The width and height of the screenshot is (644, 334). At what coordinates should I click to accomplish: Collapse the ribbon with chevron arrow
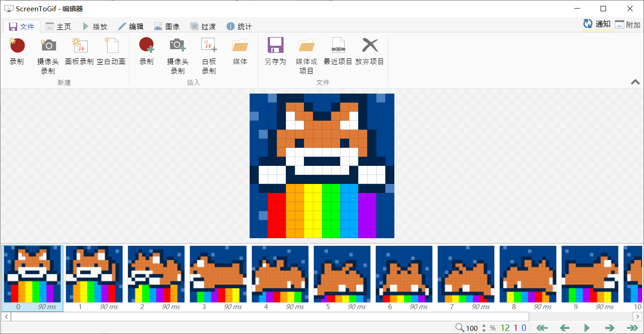[635, 82]
